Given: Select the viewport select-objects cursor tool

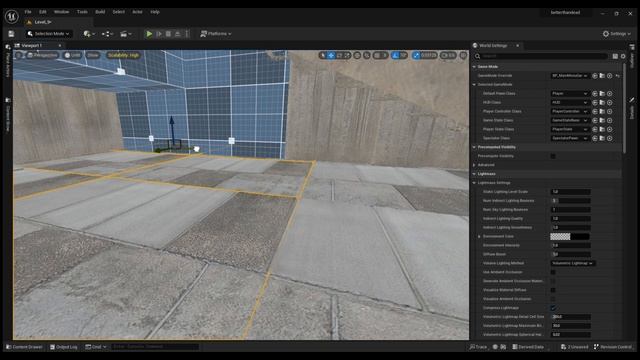Looking at the screenshot, I should 323,55.
